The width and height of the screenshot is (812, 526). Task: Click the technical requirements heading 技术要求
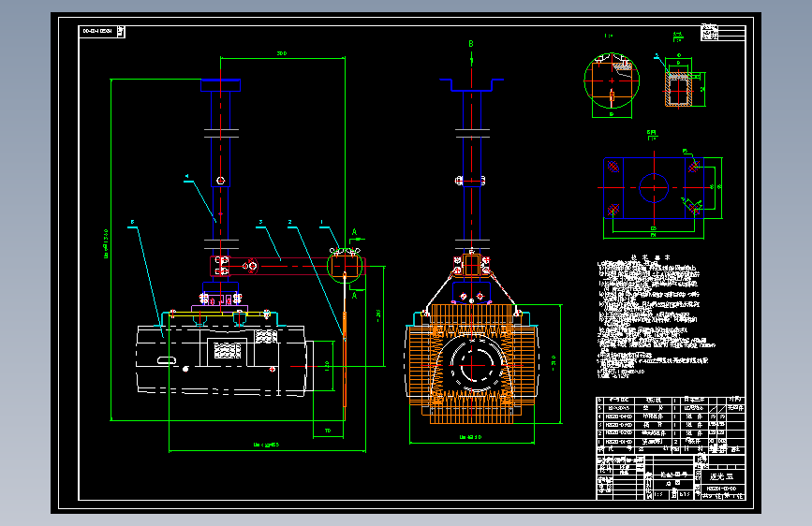point(649,257)
